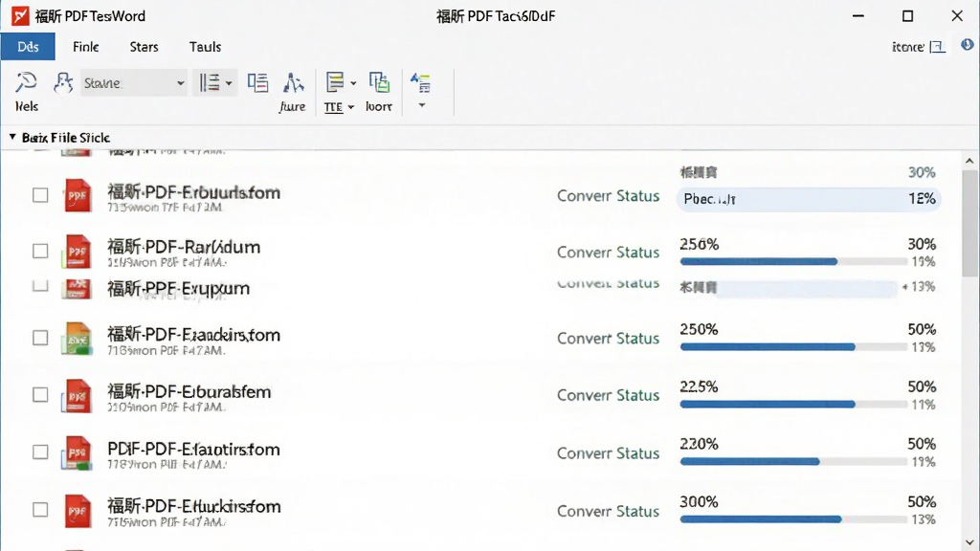980x551 pixels.
Task: Check the box for PDF-Erbuurlsfom
Action: click(x=40, y=195)
